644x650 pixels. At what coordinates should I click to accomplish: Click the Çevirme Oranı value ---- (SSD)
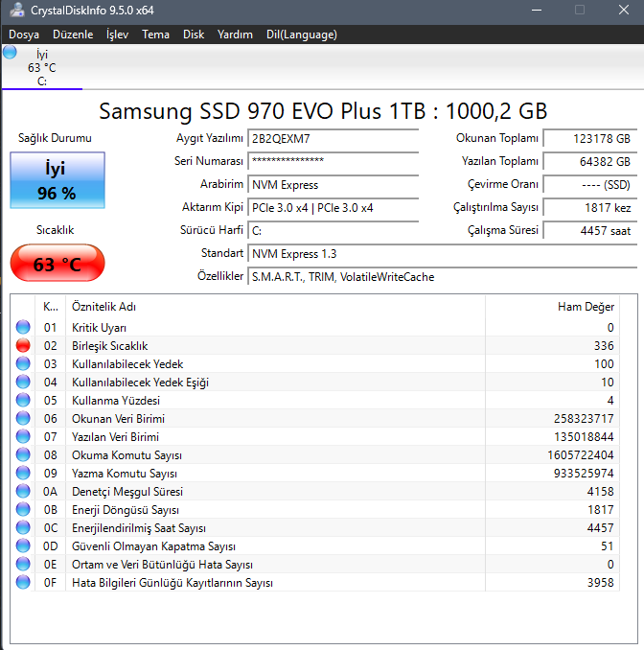click(590, 184)
